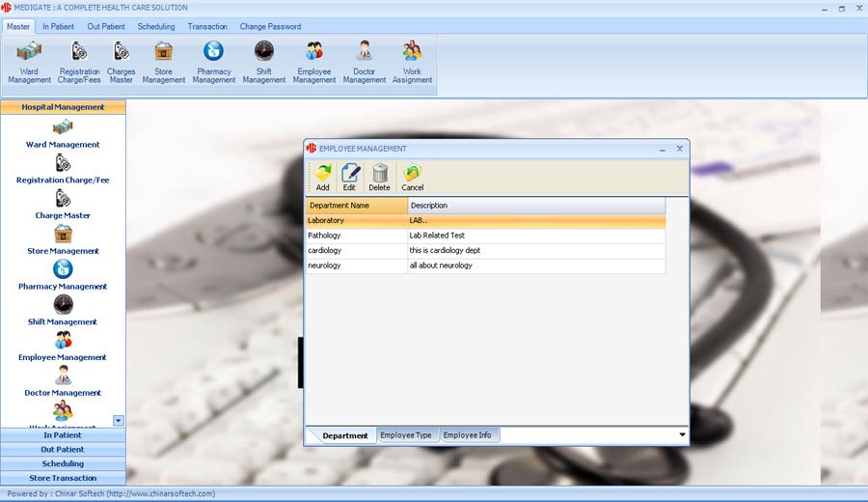Open the Out Patient menu tab
Image resolution: width=868 pixels, height=502 pixels.
(x=106, y=26)
